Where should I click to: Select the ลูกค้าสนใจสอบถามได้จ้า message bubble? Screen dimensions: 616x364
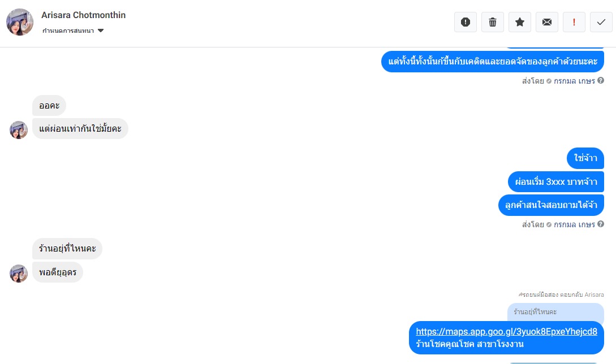[551, 205]
